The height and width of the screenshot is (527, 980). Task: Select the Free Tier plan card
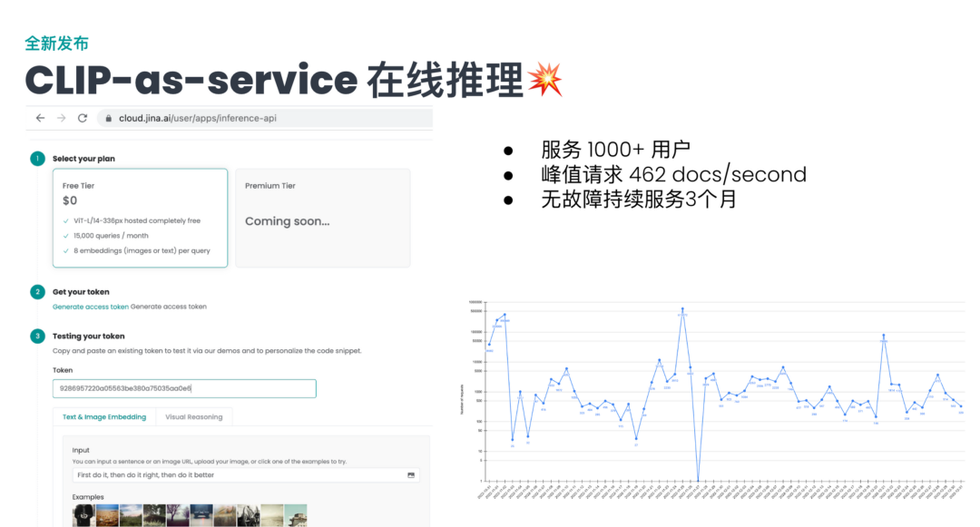pyautogui.click(x=140, y=218)
